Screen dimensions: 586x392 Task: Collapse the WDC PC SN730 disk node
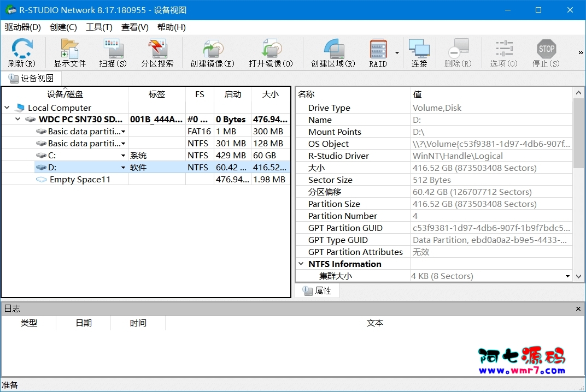click(x=17, y=120)
